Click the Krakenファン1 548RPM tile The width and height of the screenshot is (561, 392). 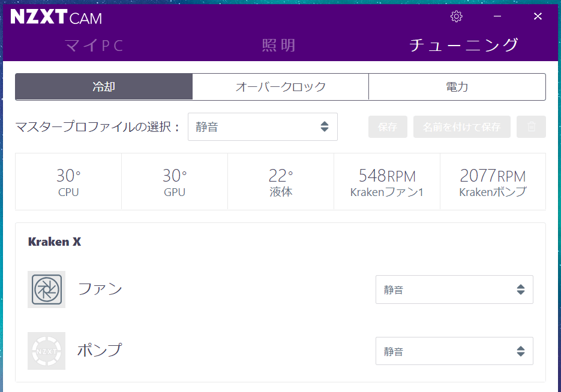tap(387, 182)
